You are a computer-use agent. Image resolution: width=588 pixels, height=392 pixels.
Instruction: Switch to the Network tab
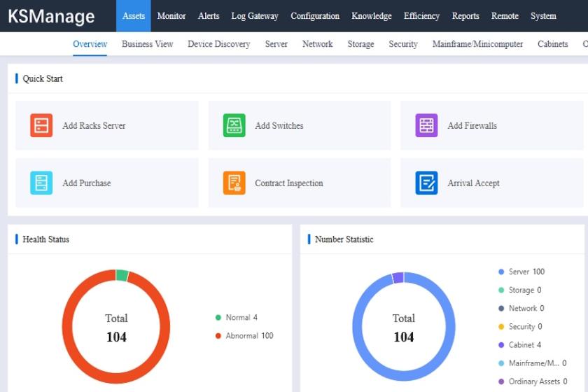[x=318, y=44]
